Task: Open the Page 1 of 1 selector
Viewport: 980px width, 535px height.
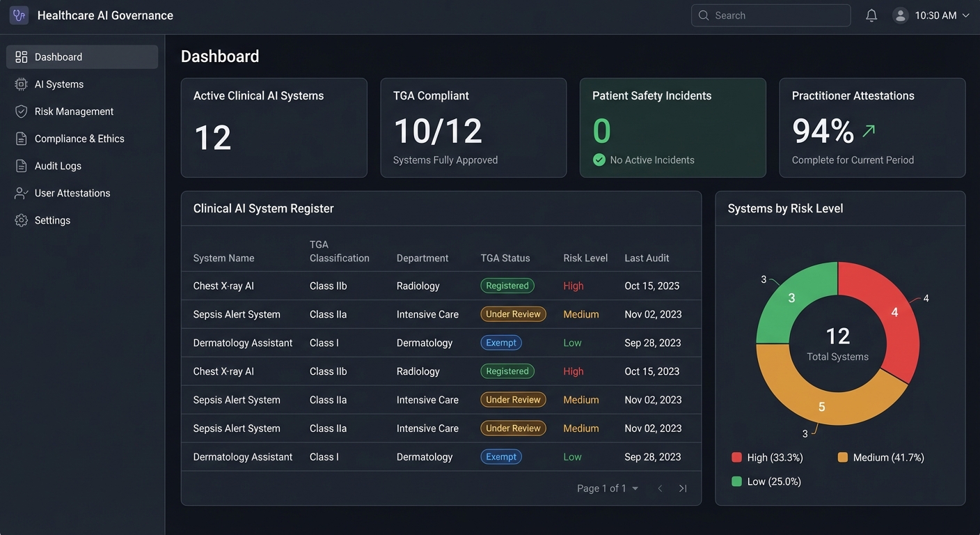Action: 606,488
